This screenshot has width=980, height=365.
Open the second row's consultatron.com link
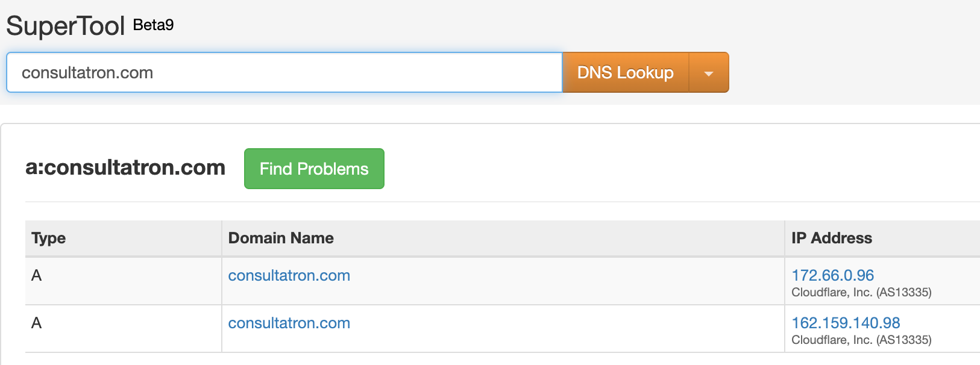pyautogui.click(x=289, y=323)
